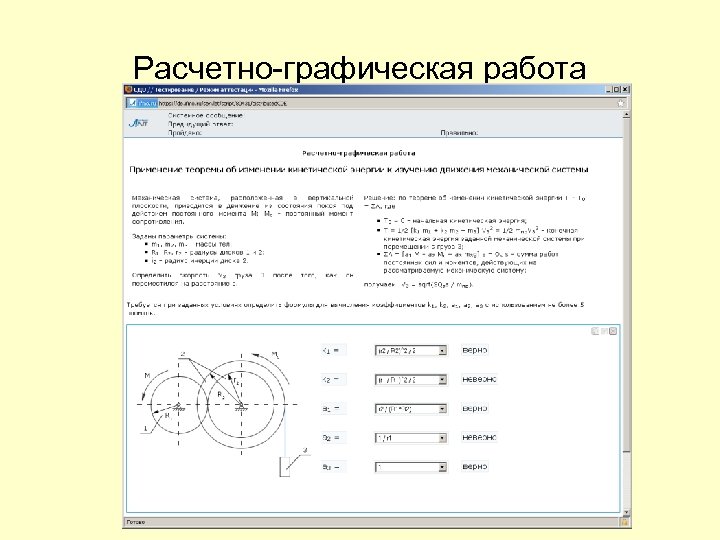Click the 'Расчетно-графическая работа' page heading
This screenshot has width=720, height=540.
[x=359, y=153]
